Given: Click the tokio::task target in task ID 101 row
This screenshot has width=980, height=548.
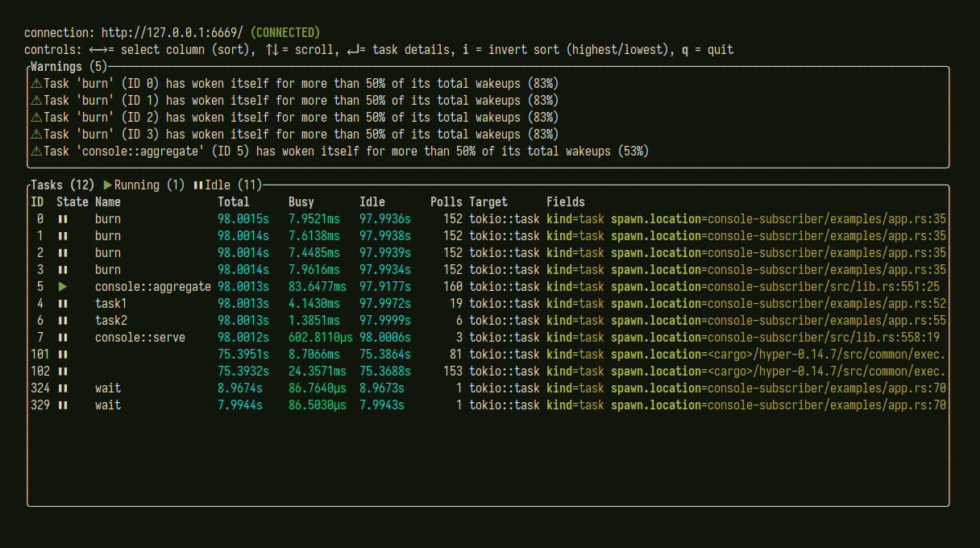Looking at the screenshot, I should (505, 355).
